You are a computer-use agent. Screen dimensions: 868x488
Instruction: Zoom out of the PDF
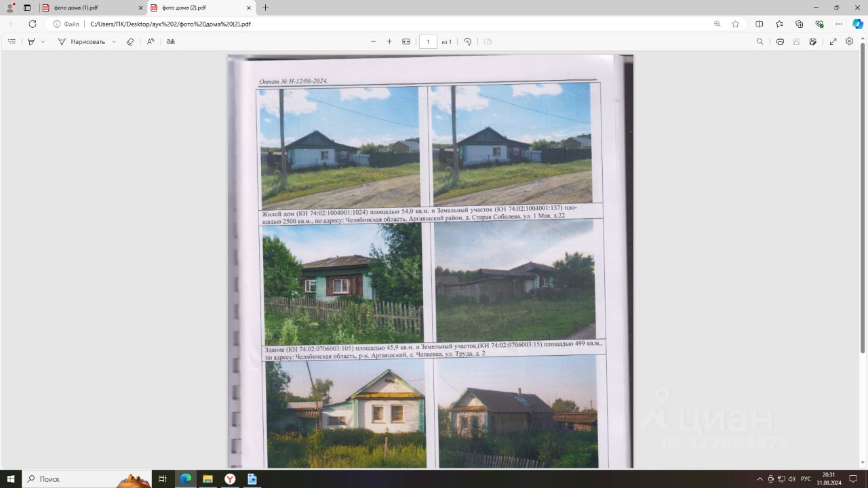(373, 41)
